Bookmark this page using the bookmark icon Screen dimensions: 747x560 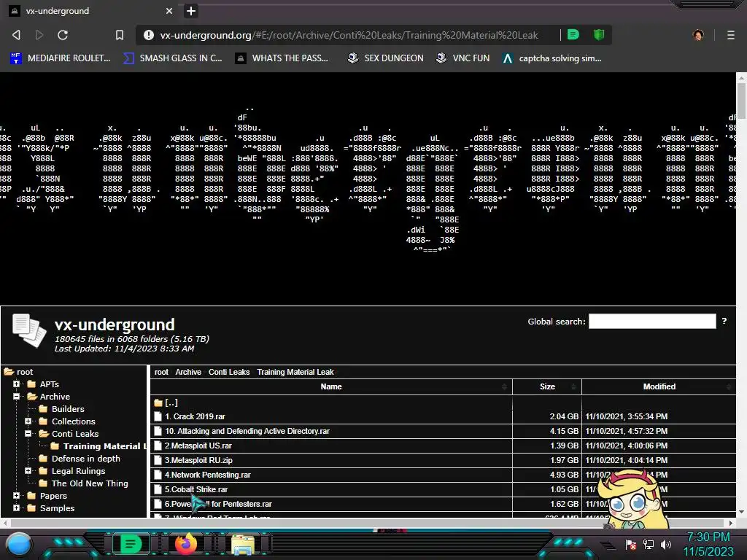tap(120, 35)
